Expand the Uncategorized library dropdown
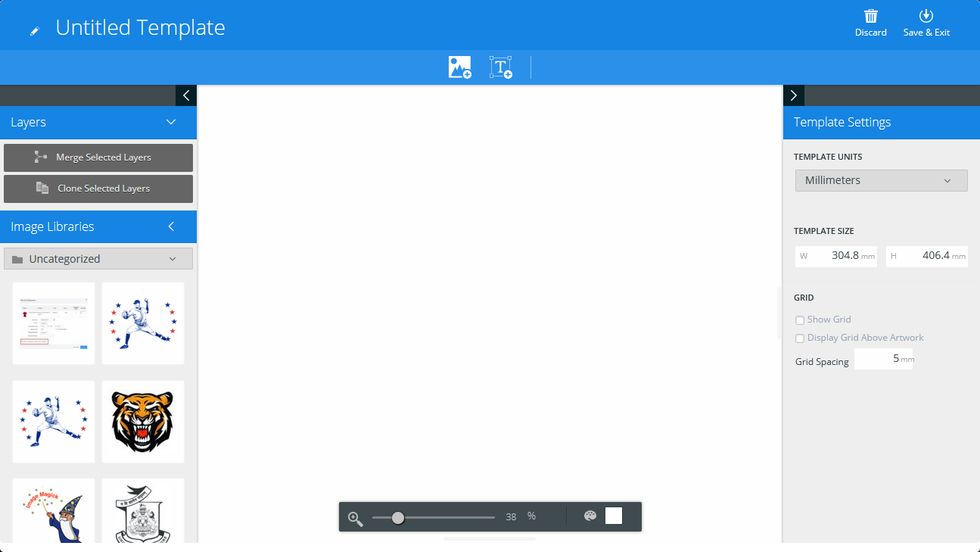 pyautogui.click(x=98, y=258)
